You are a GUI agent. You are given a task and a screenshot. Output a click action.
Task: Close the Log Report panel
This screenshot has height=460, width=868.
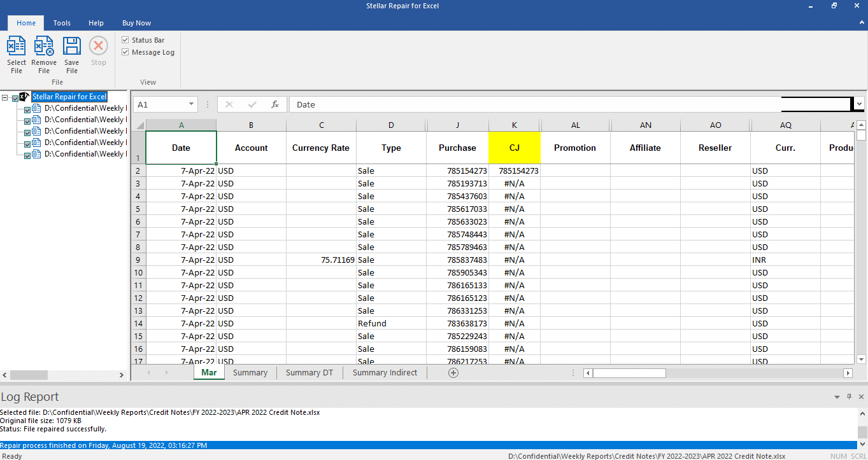click(x=860, y=397)
